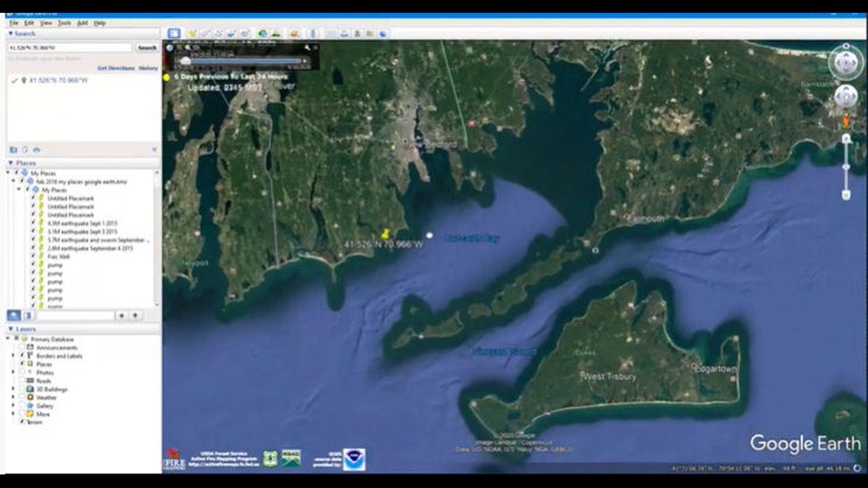The width and height of the screenshot is (868, 488).
Task: Click the Get Directions link
Action: click(116, 68)
